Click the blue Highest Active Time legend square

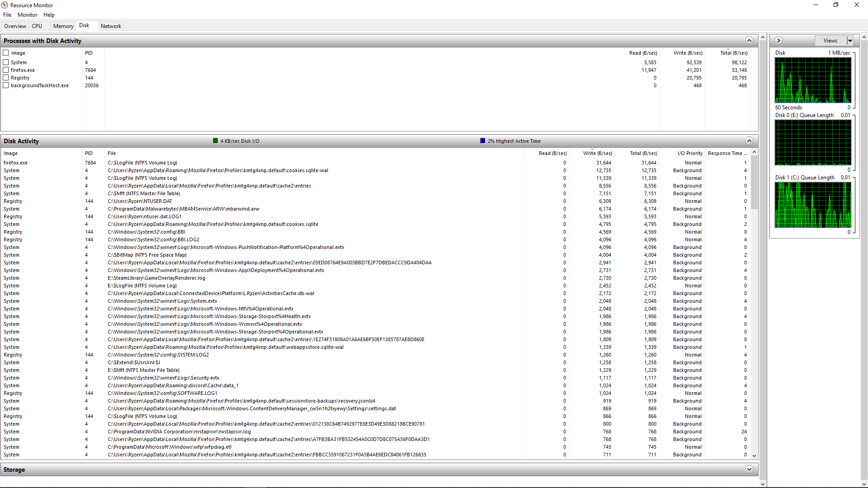pyautogui.click(x=482, y=141)
